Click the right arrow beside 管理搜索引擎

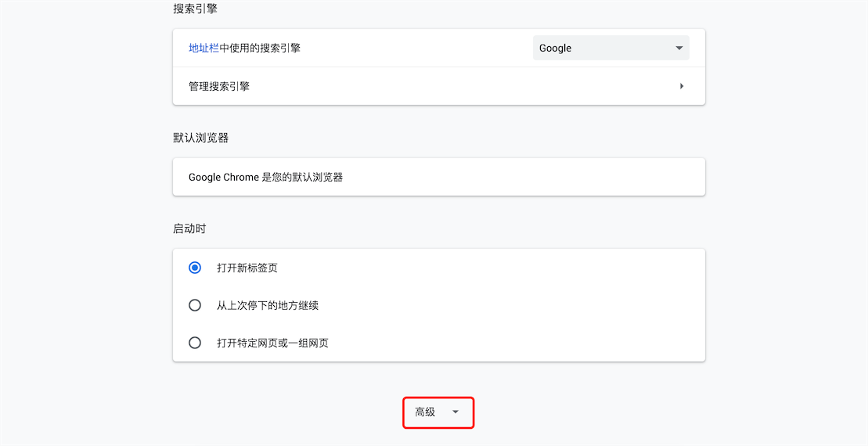click(x=682, y=86)
